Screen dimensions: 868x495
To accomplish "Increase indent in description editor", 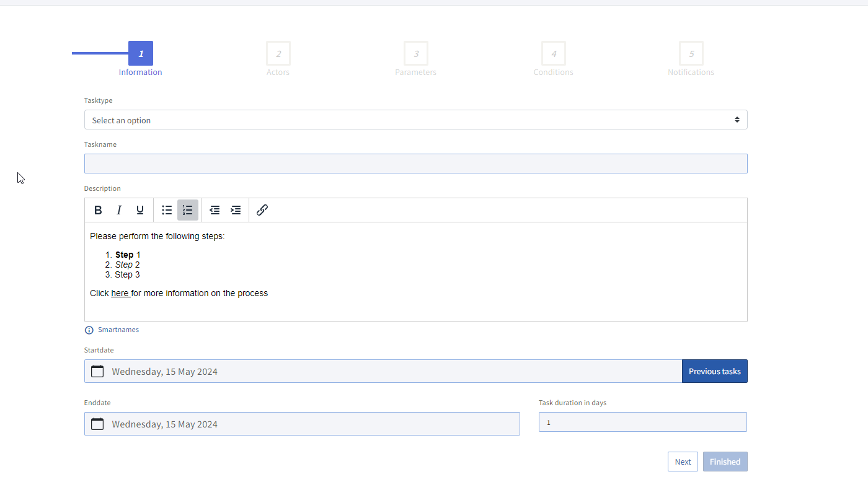I will [x=236, y=210].
